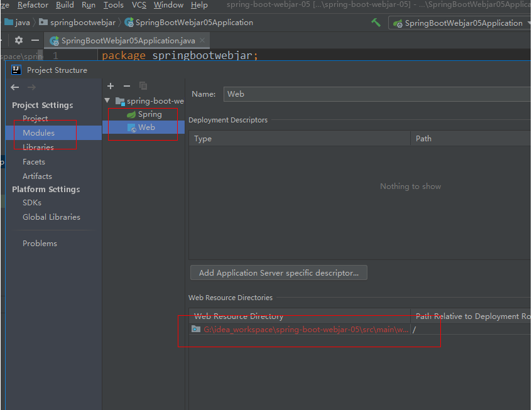Image resolution: width=532 pixels, height=410 pixels.
Task: Open the Problems section
Action: coord(40,244)
